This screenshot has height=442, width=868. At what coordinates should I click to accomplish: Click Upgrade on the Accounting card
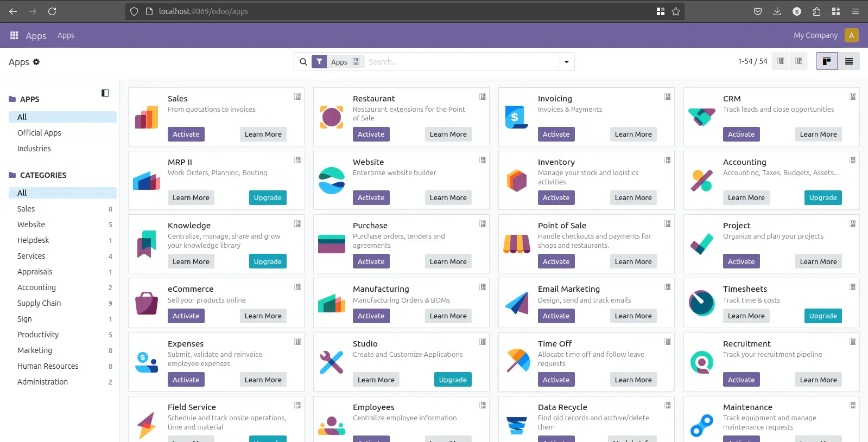822,198
